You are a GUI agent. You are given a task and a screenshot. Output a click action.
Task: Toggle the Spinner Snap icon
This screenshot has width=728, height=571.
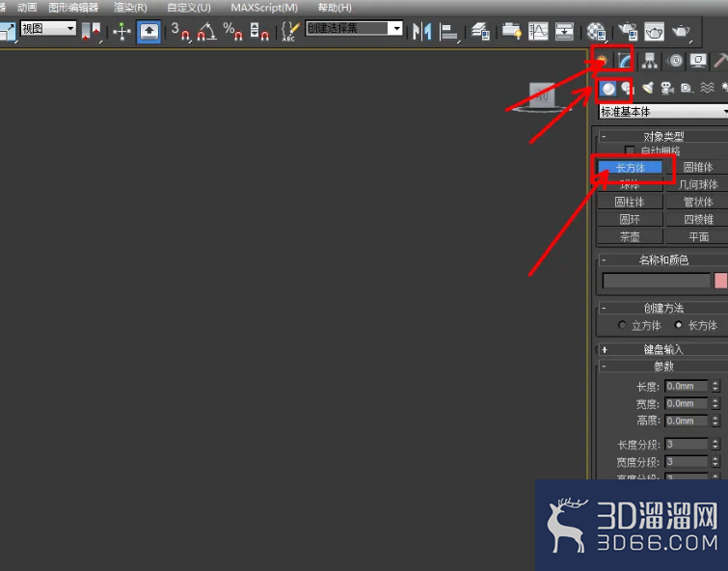tap(259, 32)
